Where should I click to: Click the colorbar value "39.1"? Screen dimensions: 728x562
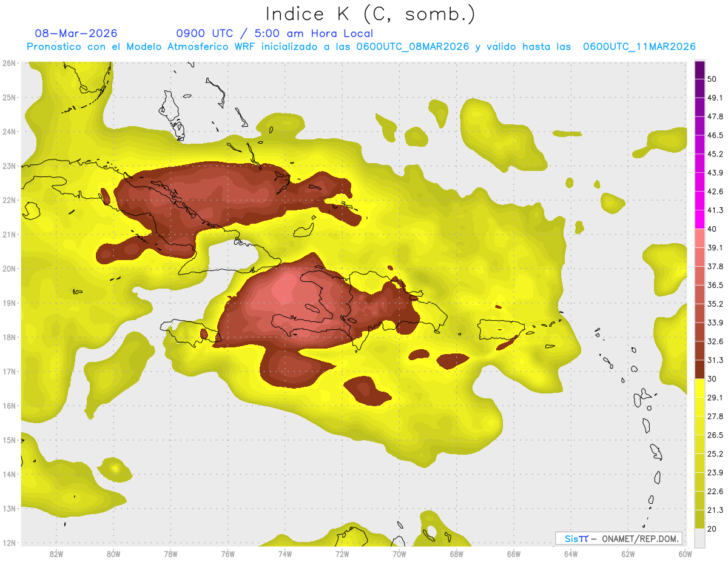tap(715, 247)
